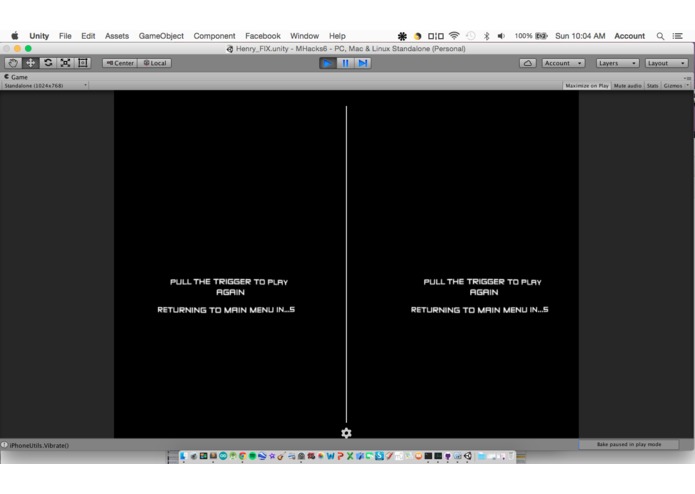
Task: Open the Facebook menu
Action: tap(263, 36)
